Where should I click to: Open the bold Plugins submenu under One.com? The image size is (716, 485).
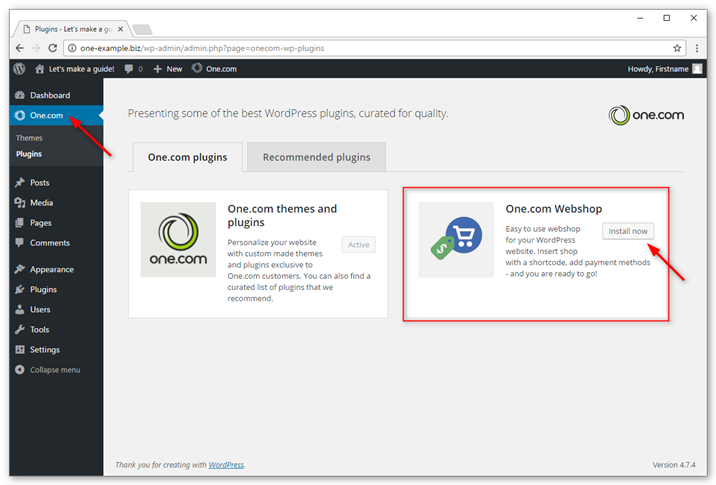[x=29, y=154]
